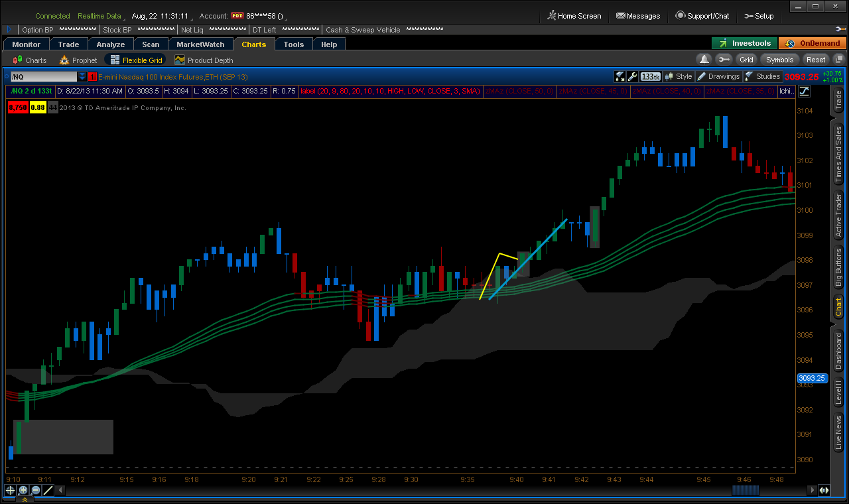Open the Prophet sub-tab
849x504 pixels.
[x=78, y=60]
